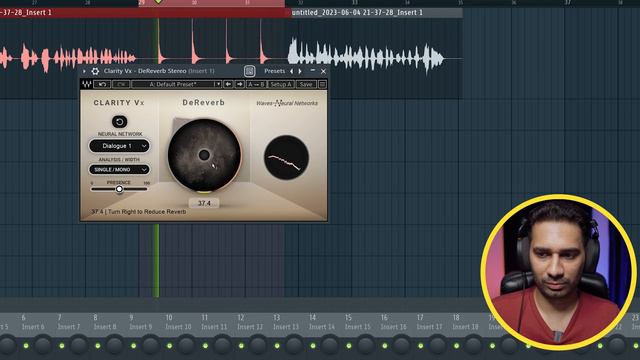Viewport: 640px width, 360px height.
Task: Select the grey 'untitled_2023-06-04' audio clip
Action: (377, 13)
